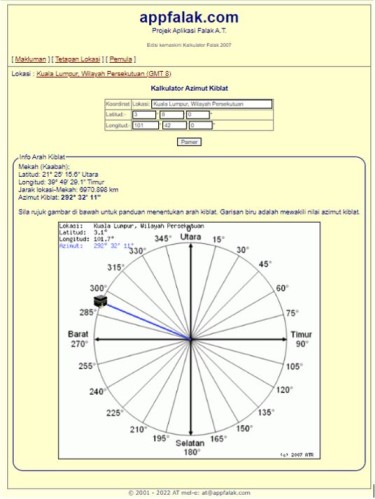Click the Papar button
The image size is (375, 499).
point(189,142)
